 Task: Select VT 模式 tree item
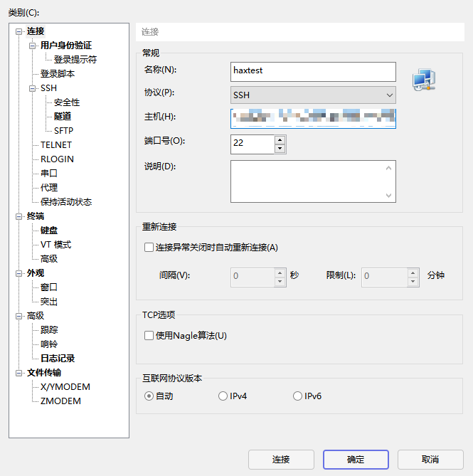tap(55, 245)
